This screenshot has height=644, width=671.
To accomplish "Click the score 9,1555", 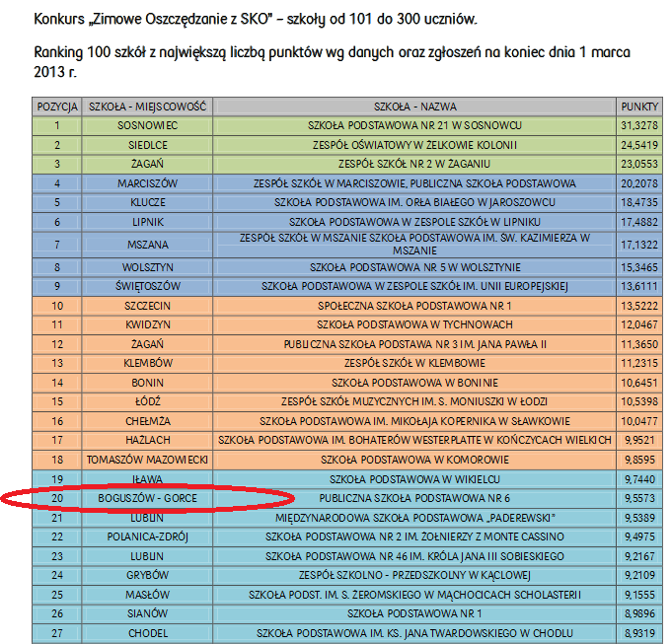I will click(639, 595).
